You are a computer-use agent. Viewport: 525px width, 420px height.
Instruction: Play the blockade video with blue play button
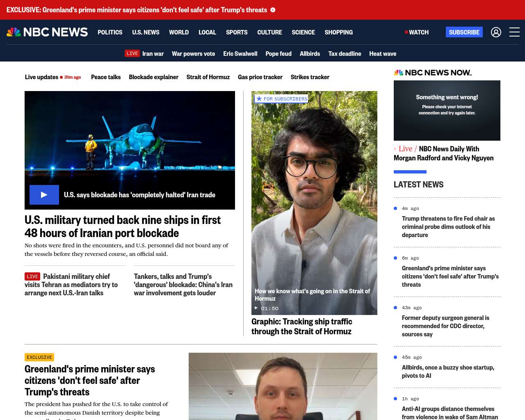(x=44, y=195)
